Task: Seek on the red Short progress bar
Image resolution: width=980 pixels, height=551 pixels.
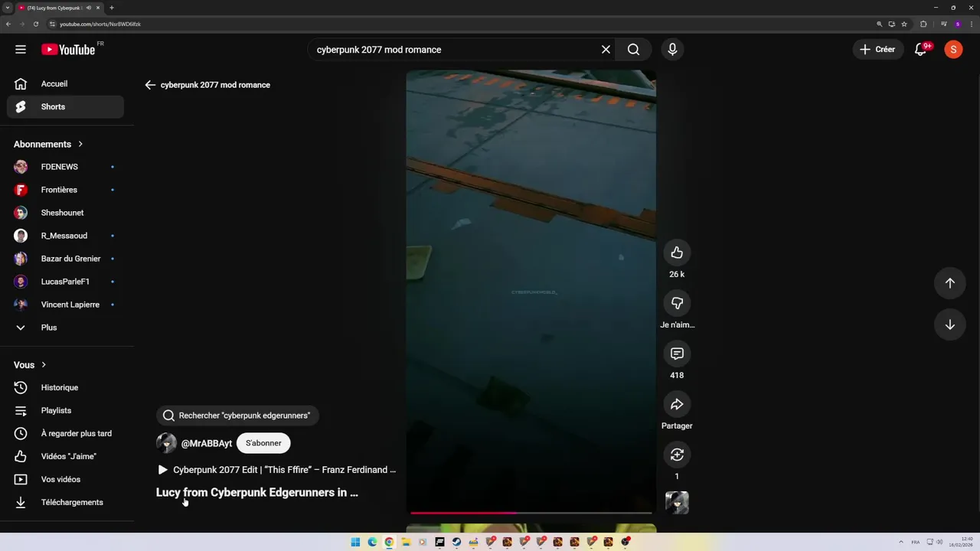Action: (x=531, y=513)
